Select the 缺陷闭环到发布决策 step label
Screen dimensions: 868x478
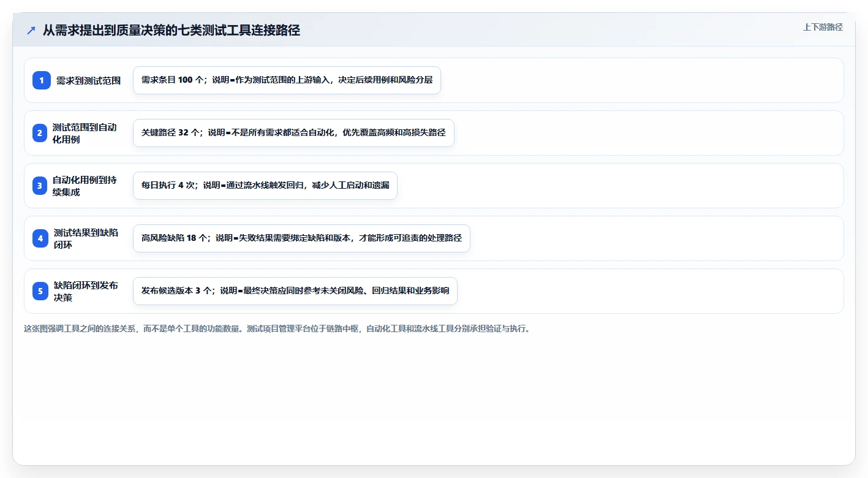point(86,291)
